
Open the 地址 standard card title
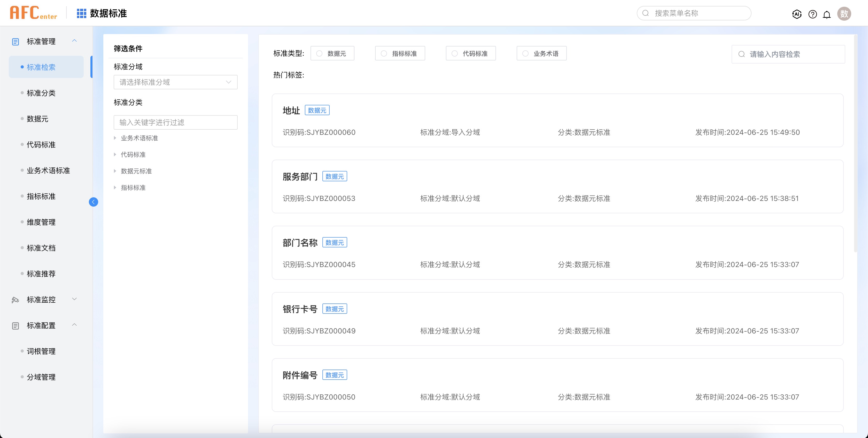click(x=291, y=111)
